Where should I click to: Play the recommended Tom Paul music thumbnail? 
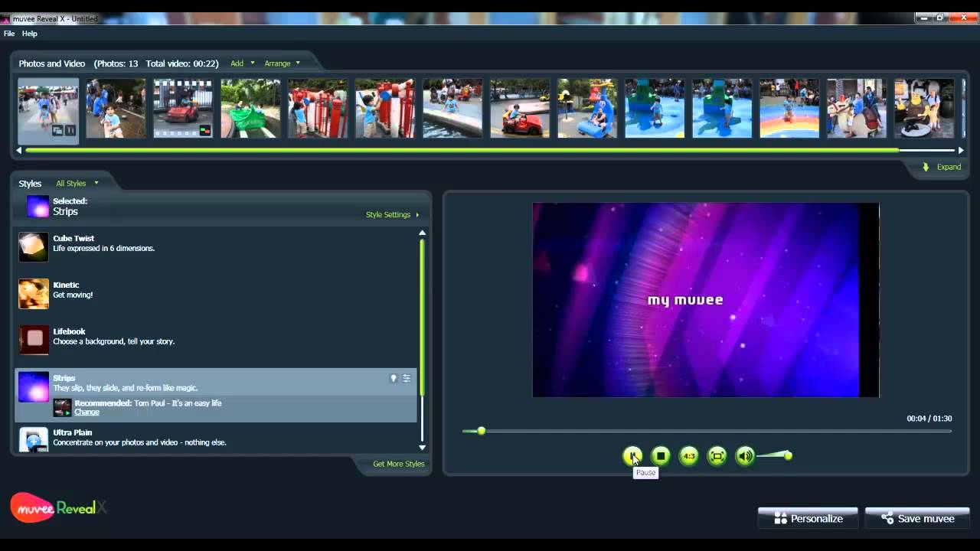[x=62, y=407]
